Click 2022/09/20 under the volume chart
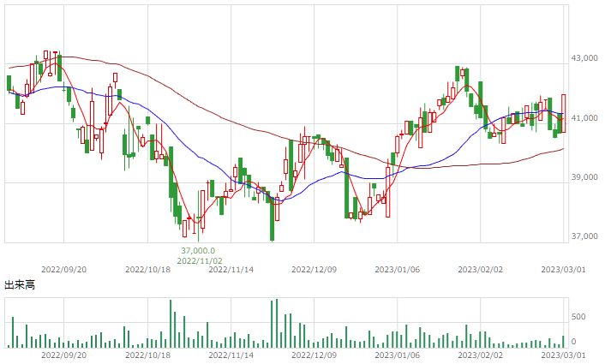 (x=63, y=355)
